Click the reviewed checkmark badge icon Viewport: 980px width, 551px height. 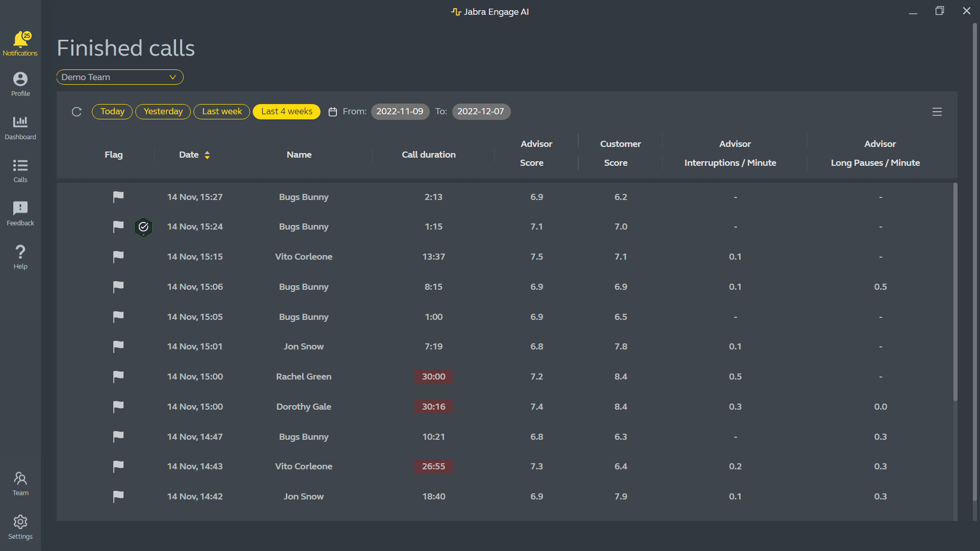pyautogui.click(x=143, y=227)
